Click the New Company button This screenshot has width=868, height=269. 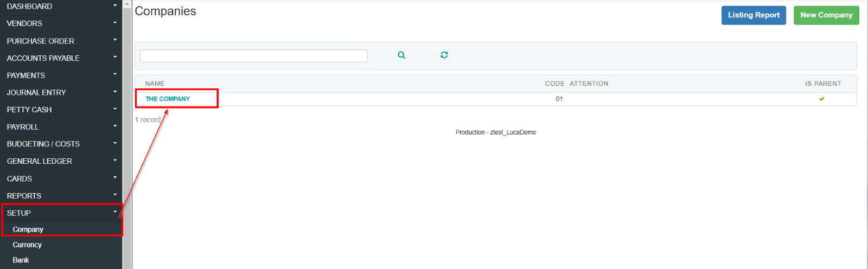click(x=826, y=15)
